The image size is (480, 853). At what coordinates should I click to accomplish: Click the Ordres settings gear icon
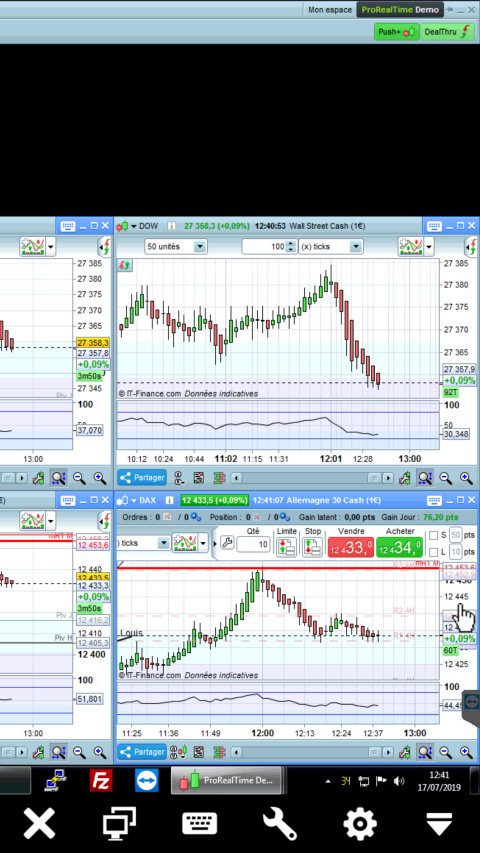pos(195,517)
